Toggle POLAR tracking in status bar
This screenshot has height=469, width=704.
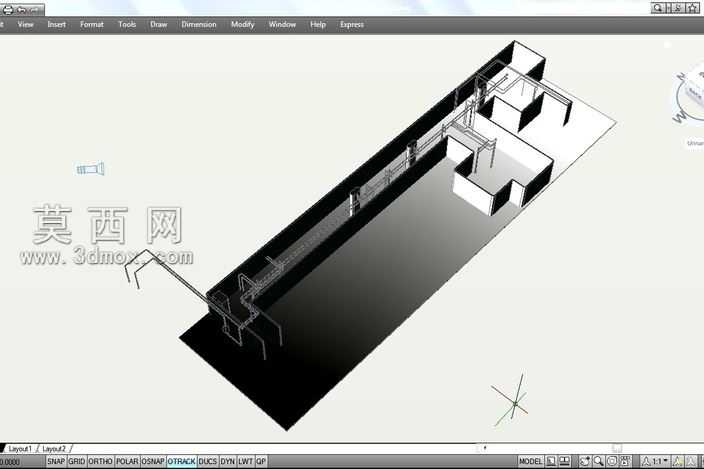128,461
